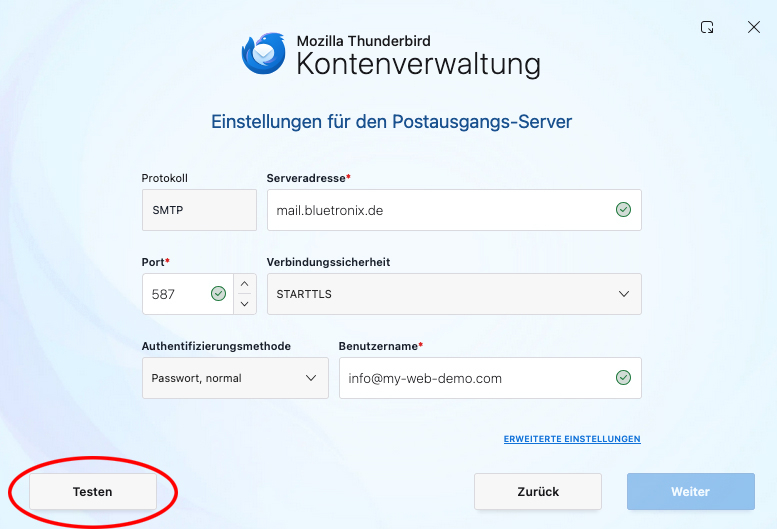Screen dimensions: 777x529
Task: Decrease the port number with down arrow
Action: pyautogui.click(x=245, y=304)
